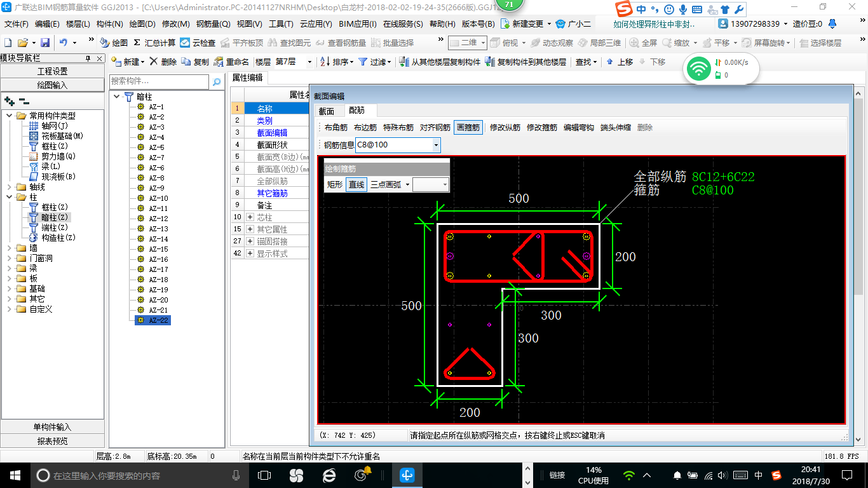
Task: Click 布边筋 button
Action: point(365,127)
